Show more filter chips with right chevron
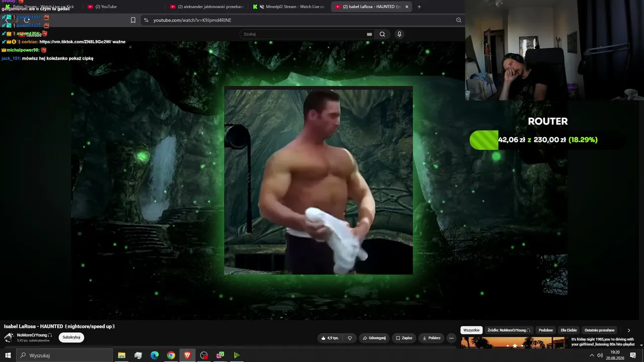 [x=628, y=330]
